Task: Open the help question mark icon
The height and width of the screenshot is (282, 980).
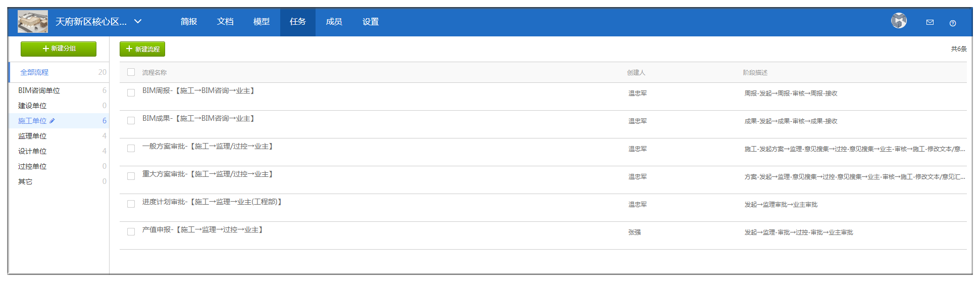Action: pyautogui.click(x=952, y=23)
